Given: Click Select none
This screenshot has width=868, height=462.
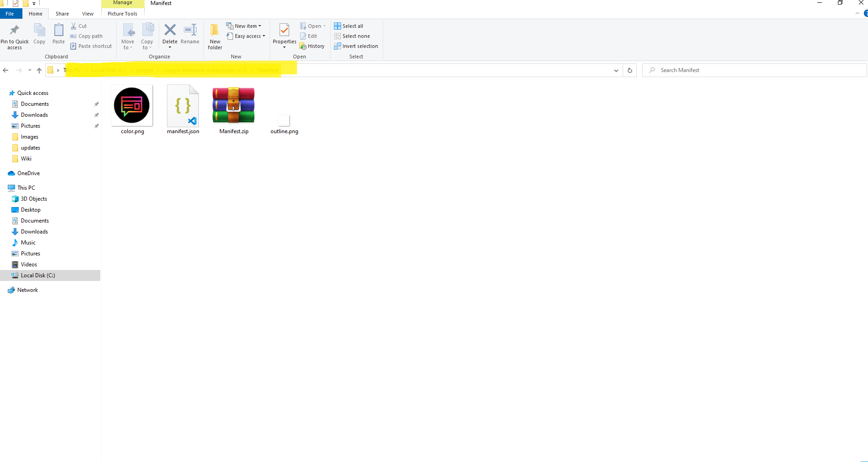Looking at the screenshot, I should tap(352, 36).
